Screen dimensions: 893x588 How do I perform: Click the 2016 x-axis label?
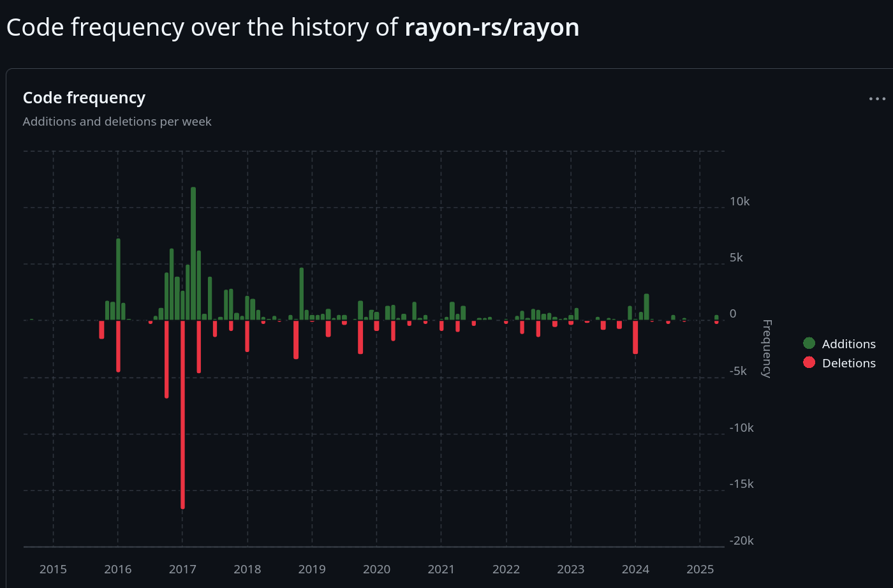pyautogui.click(x=118, y=569)
